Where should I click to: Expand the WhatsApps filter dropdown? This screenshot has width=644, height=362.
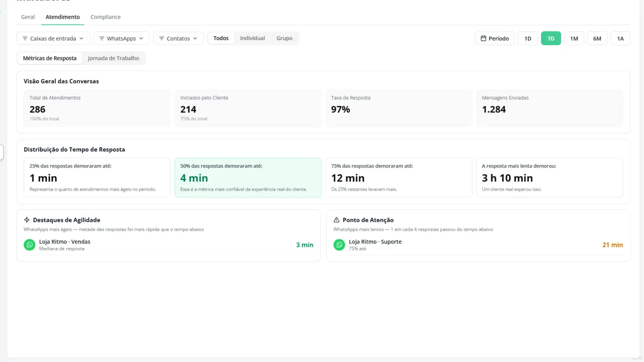coord(122,39)
